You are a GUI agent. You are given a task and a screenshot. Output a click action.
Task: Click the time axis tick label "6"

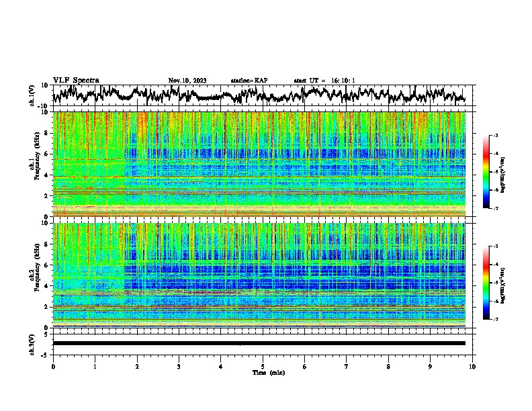pos(305,367)
